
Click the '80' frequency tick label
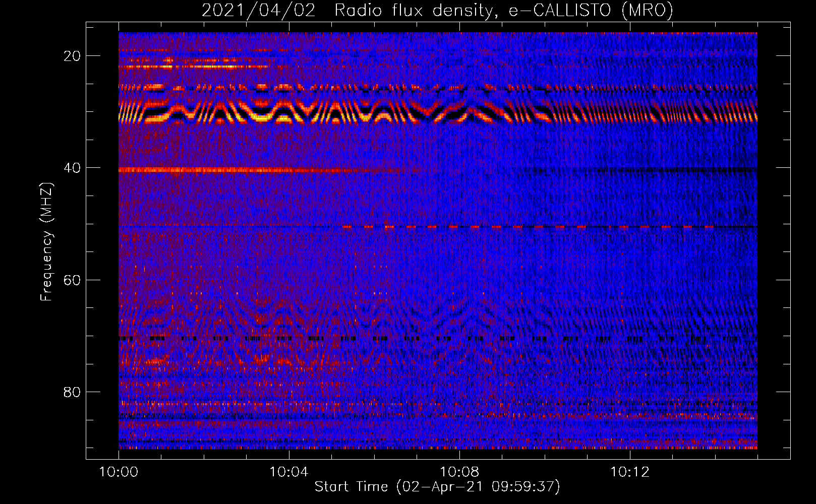click(x=73, y=392)
